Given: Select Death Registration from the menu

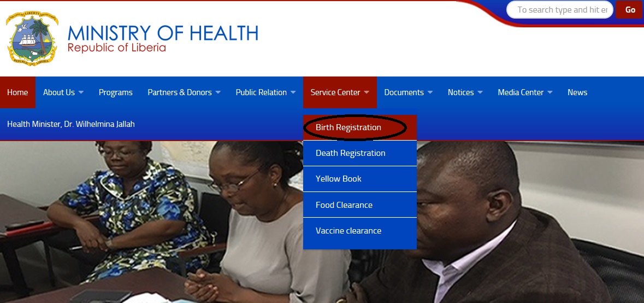Looking at the screenshot, I should point(360,153).
